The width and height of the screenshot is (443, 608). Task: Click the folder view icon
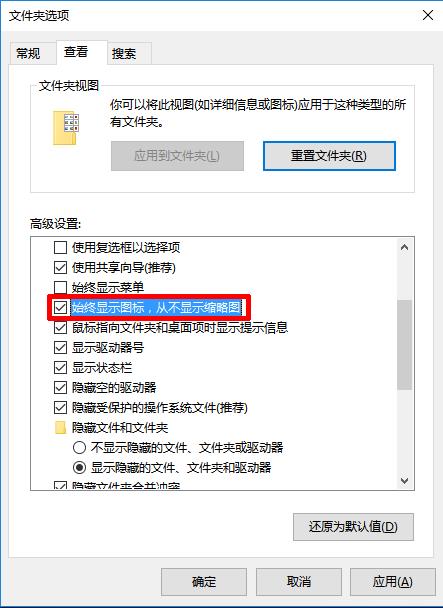coord(66,128)
